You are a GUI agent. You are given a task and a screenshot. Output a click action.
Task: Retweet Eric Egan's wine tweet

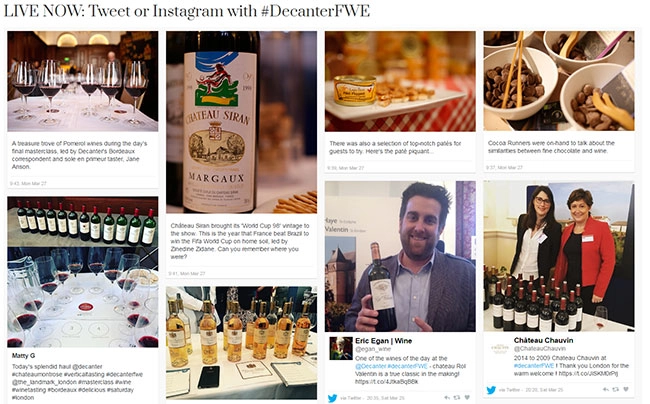click(x=457, y=397)
